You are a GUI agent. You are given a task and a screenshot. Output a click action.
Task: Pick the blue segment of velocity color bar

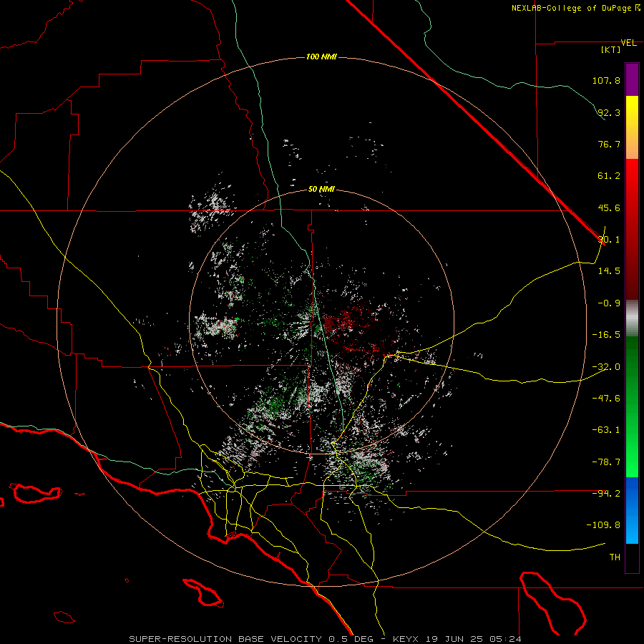pyautogui.click(x=632, y=510)
